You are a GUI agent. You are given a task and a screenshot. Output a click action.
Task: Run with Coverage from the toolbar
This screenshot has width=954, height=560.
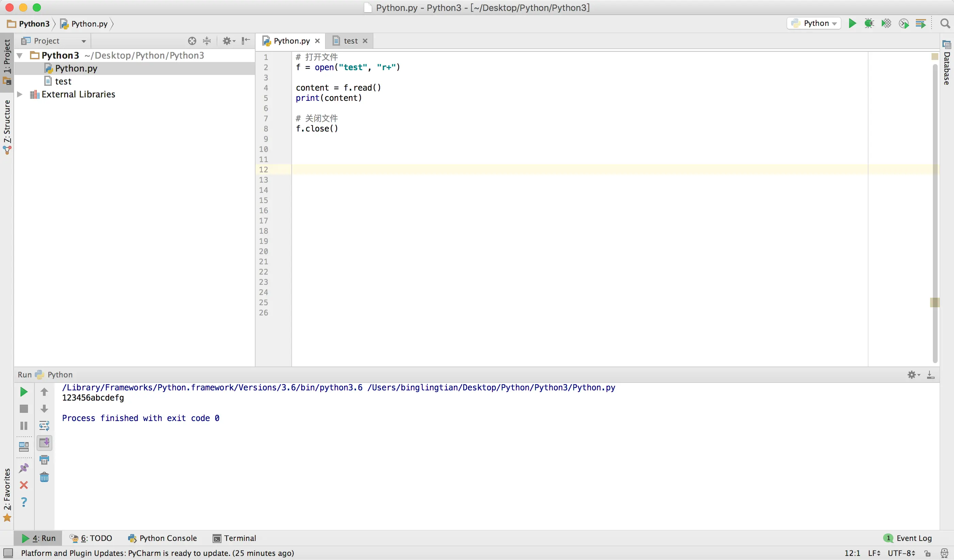886,24
